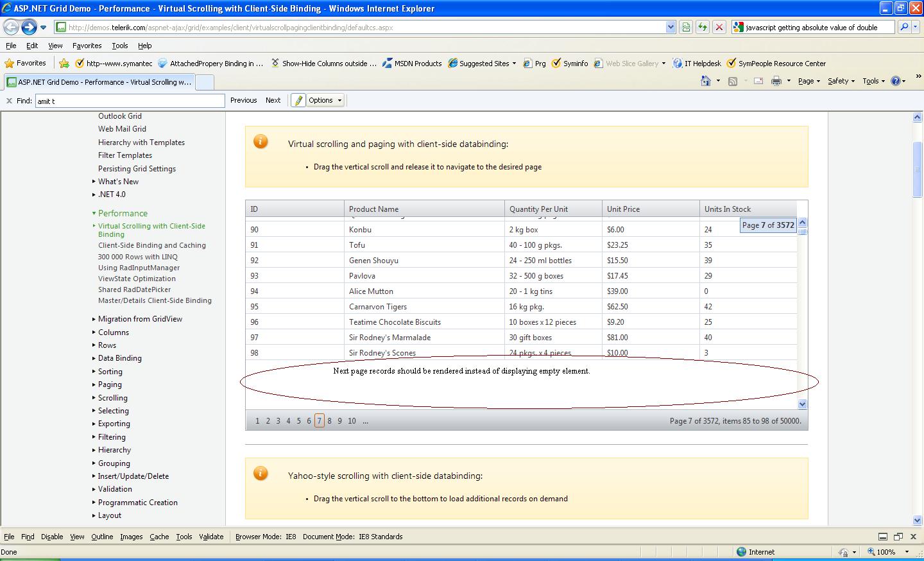Image resolution: width=924 pixels, height=561 pixels.
Task: Open the Disable menu in developer toolbar
Action: tap(52, 537)
